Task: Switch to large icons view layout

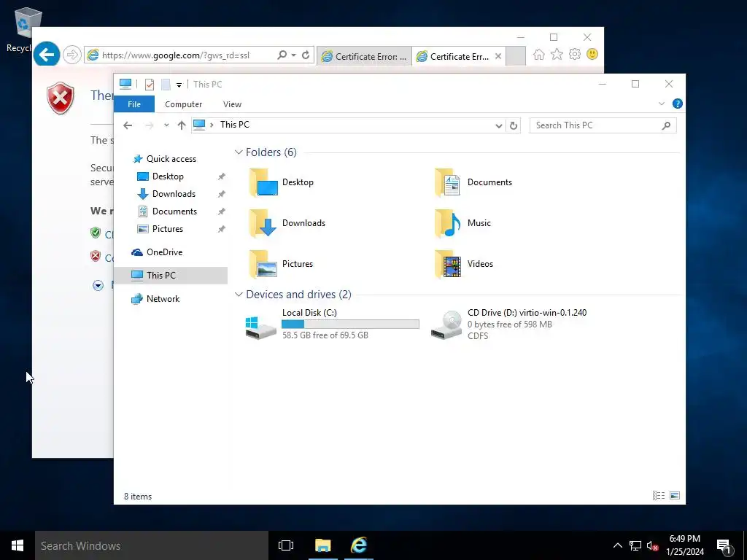Action: coord(675,496)
